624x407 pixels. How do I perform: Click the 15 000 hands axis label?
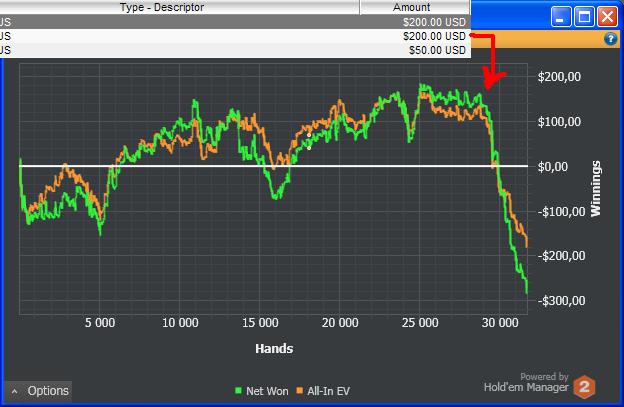click(260, 323)
